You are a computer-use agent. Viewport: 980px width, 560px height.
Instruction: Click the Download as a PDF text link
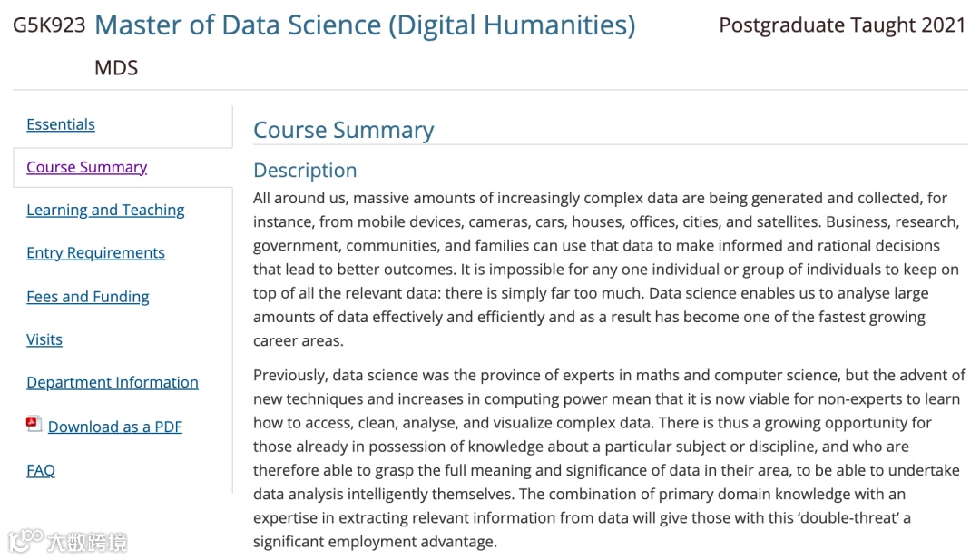point(115,427)
